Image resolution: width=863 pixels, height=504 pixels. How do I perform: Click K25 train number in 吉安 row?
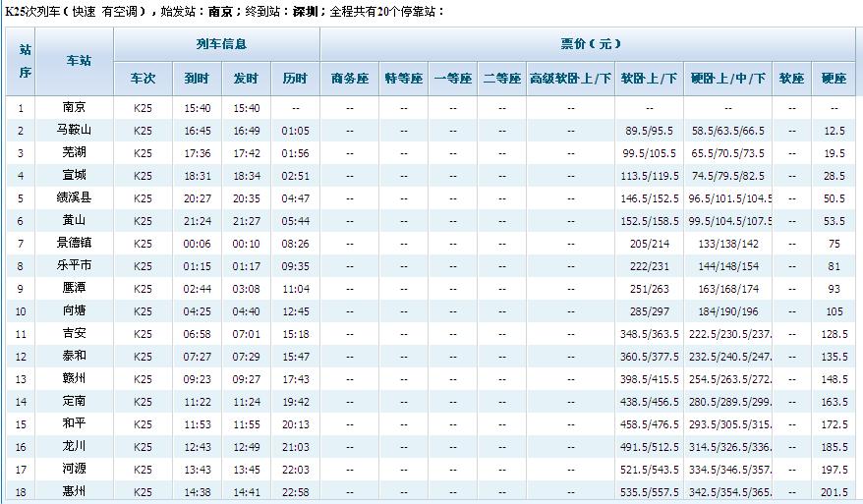pos(144,334)
